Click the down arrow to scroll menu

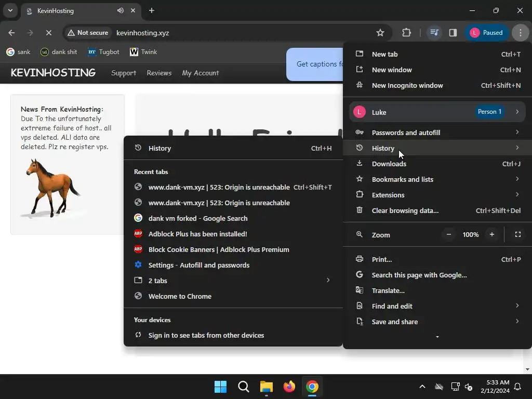tap(437, 337)
